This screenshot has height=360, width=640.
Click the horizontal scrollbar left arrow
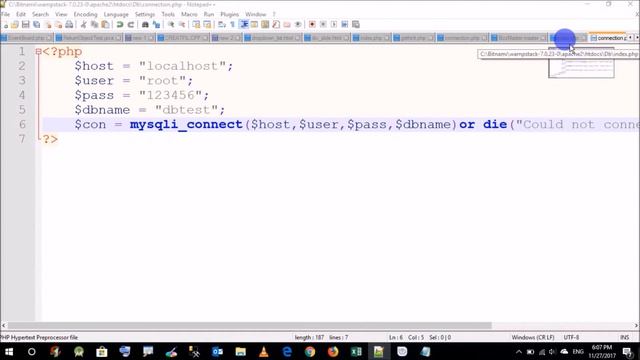click(4, 326)
